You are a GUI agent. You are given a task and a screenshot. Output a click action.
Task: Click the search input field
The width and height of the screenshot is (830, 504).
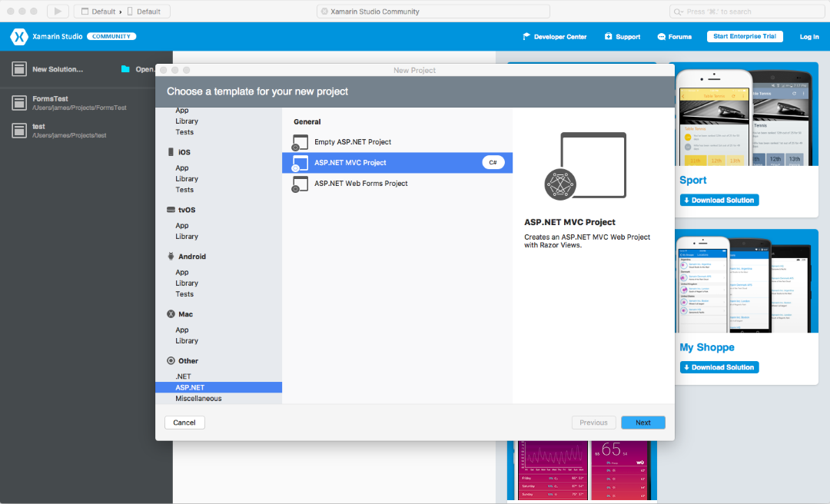746,12
